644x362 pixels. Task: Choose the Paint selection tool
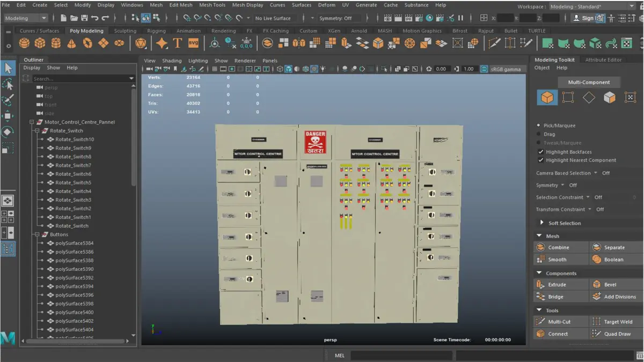click(8, 100)
